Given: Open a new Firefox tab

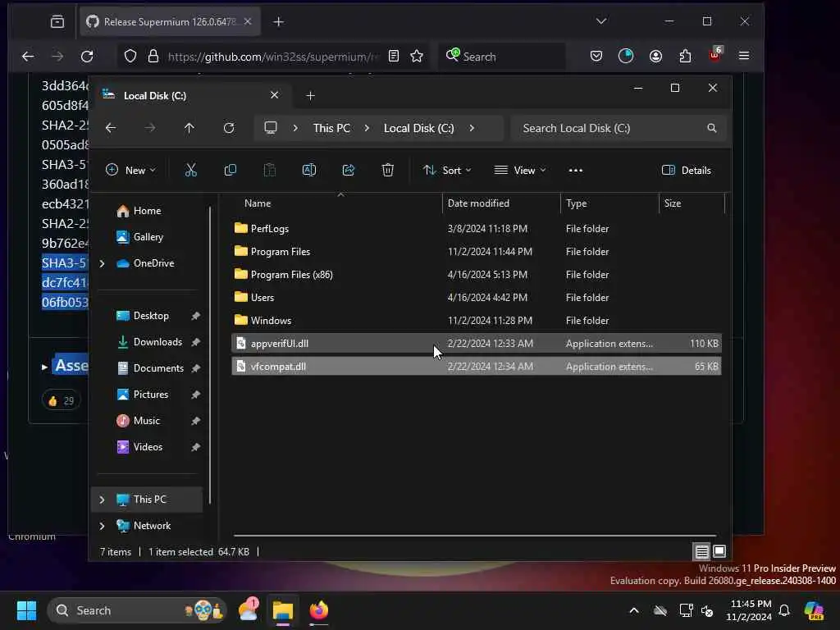Looking at the screenshot, I should coord(279,21).
